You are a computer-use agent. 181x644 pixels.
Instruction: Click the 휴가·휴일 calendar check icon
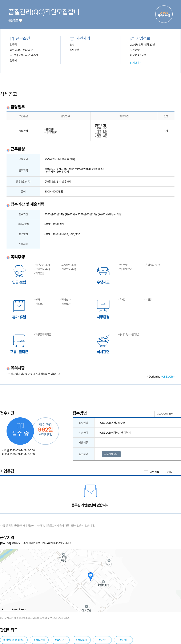pos(19,306)
